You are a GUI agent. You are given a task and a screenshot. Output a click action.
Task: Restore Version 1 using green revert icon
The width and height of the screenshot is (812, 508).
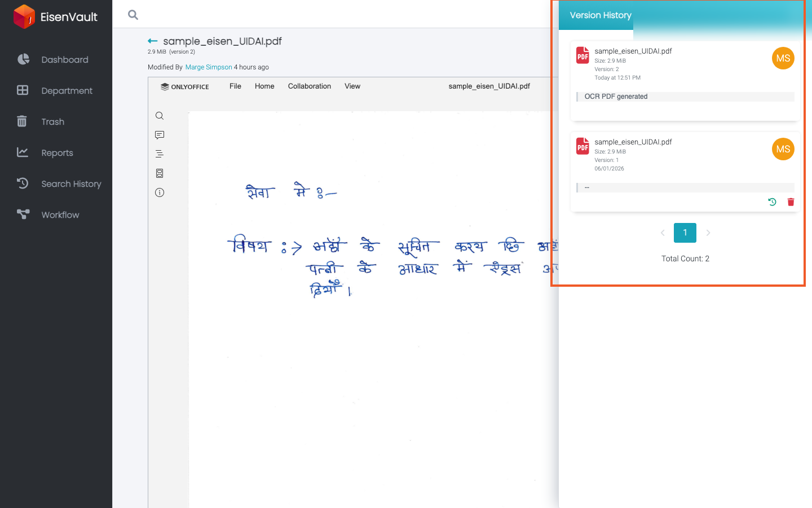(773, 202)
